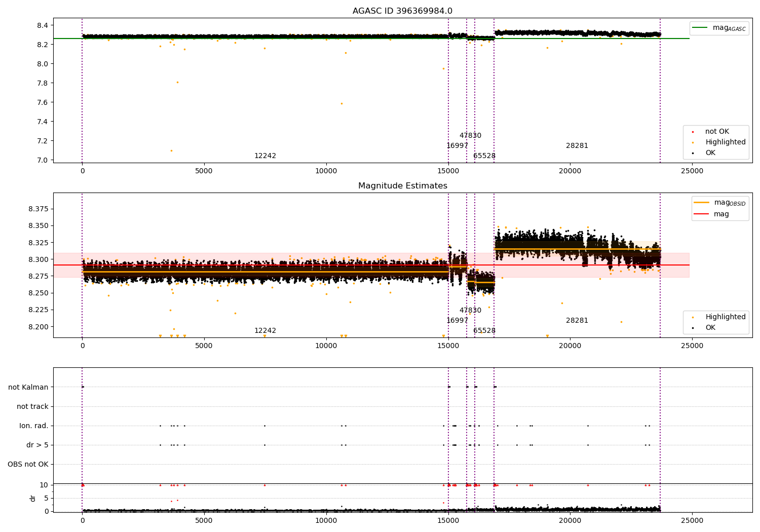The image size is (760, 532).
Task: Click the "7.2" y-tick in top plot
Action: 43,141
